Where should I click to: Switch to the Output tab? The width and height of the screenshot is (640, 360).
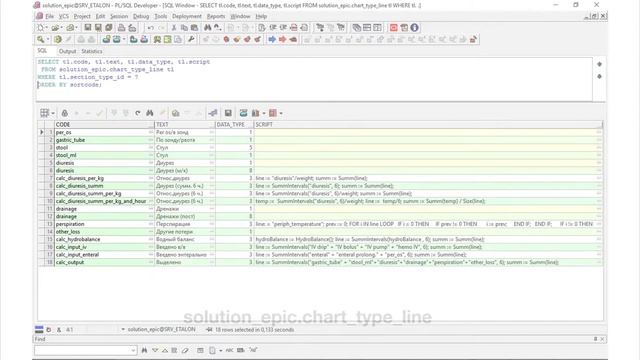pyautogui.click(x=67, y=51)
